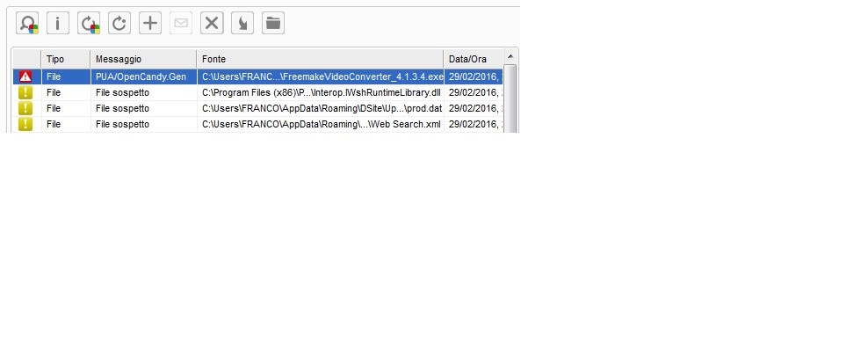Image resolution: width=868 pixels, height=349 pixels.
Task: Select the prod.dat source path
Action: click(322, 108)
